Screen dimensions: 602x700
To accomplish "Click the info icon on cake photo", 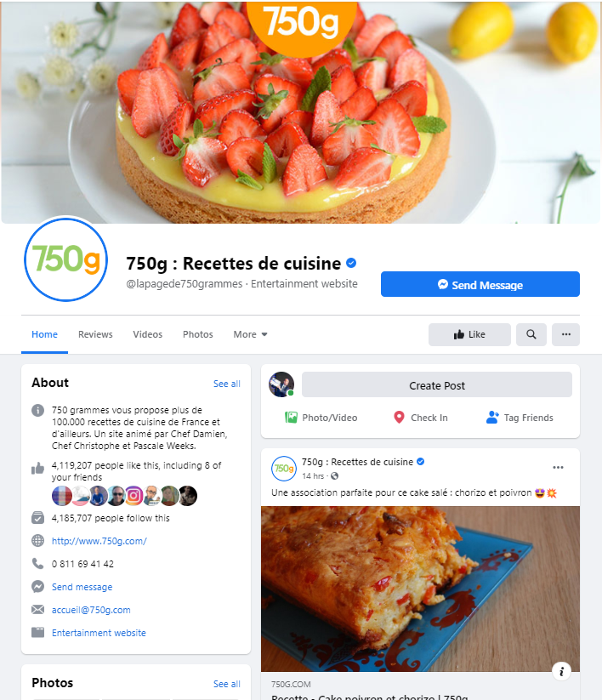I will (561, 671).
